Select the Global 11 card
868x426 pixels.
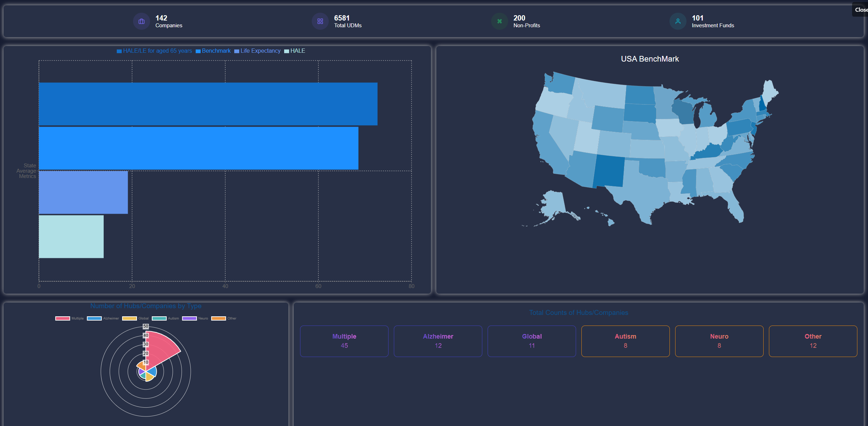click(x=531, y=341)
